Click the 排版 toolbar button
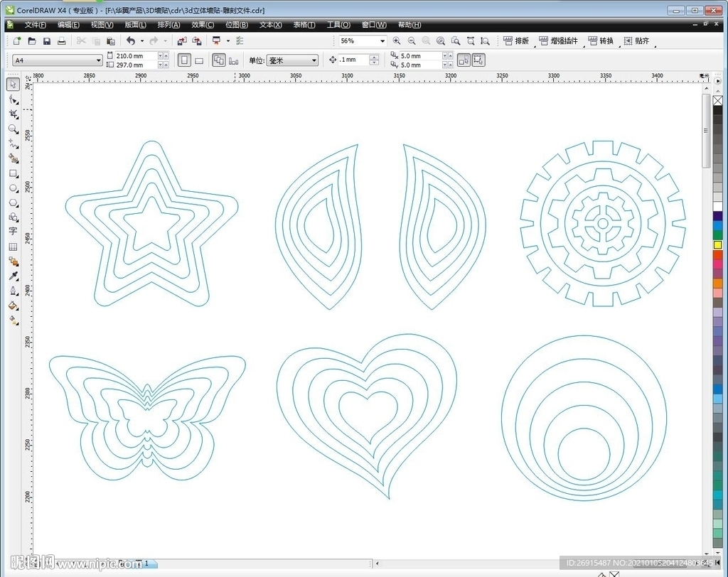This screenshot has height=577, width=728. (x=516, y=41)
